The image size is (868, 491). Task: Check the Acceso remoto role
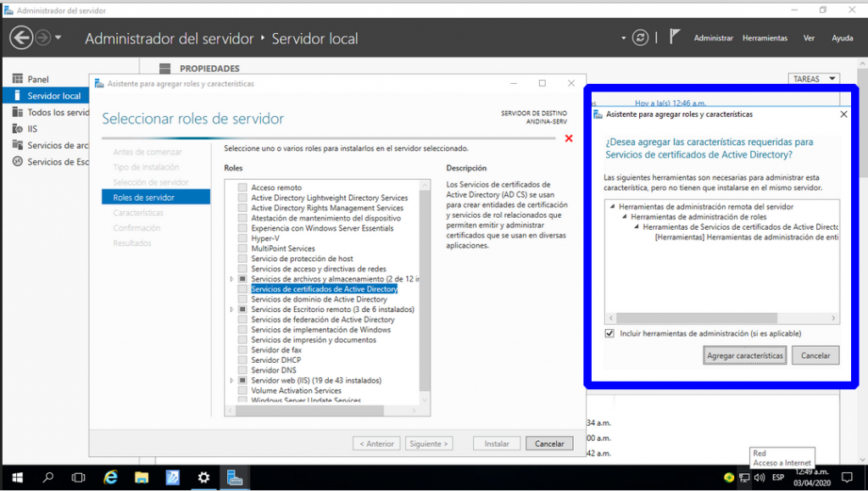[x=242, y=187]
